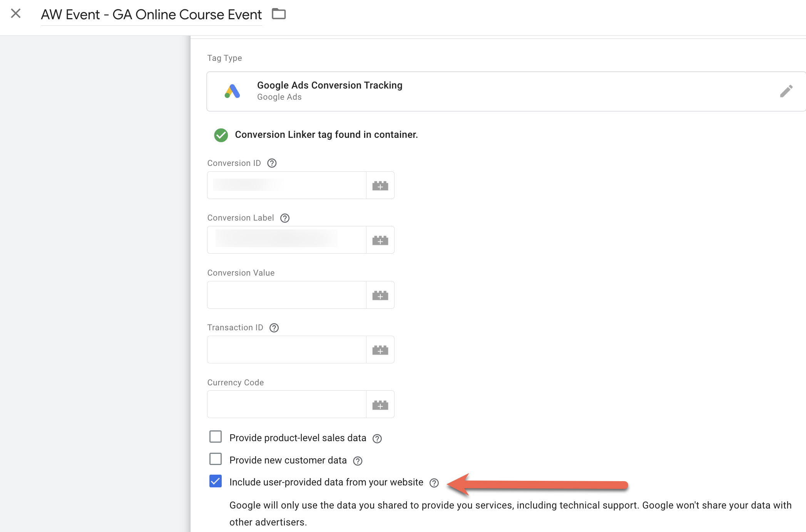The width and height of the screenshot is (806, 532).
Task: Insert variable into Currency Code field
Action: pos(380,404)
